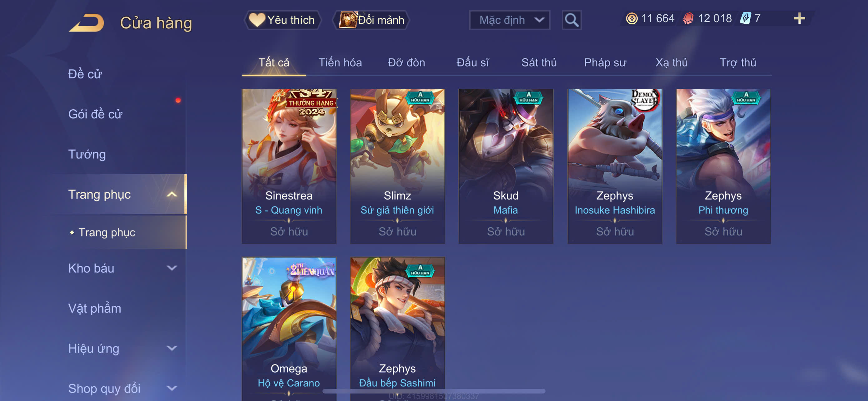Go to Gói đề cử menu

(95, 114)
